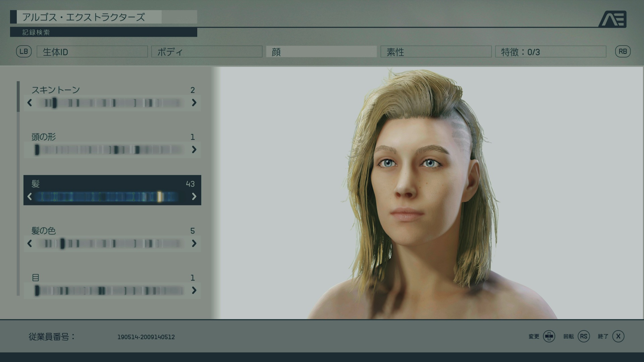Click right arrow on 頭の形 slider
This screenshot has height=362, width=644.
pyautogui.click(x=194, y=149)
